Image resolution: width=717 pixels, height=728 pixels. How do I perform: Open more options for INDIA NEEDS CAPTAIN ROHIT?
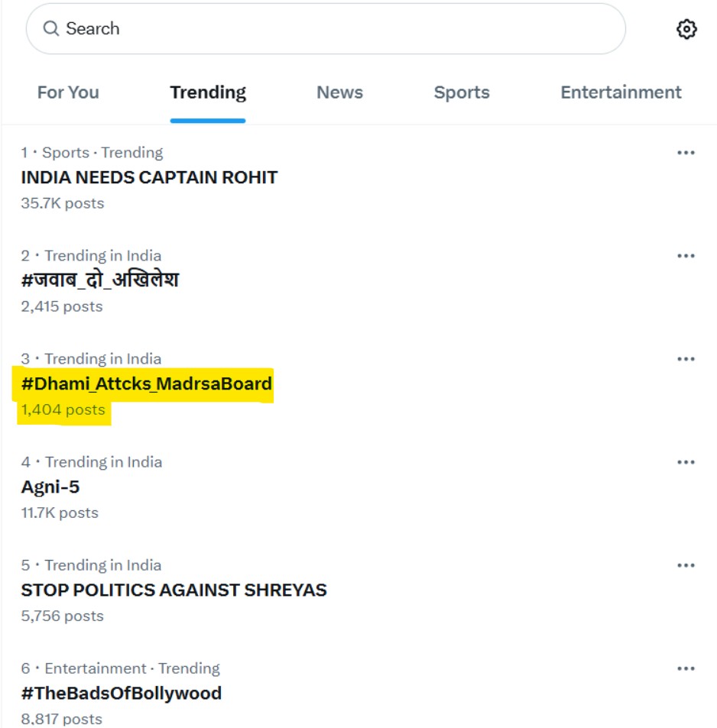(x=686, y=153)
